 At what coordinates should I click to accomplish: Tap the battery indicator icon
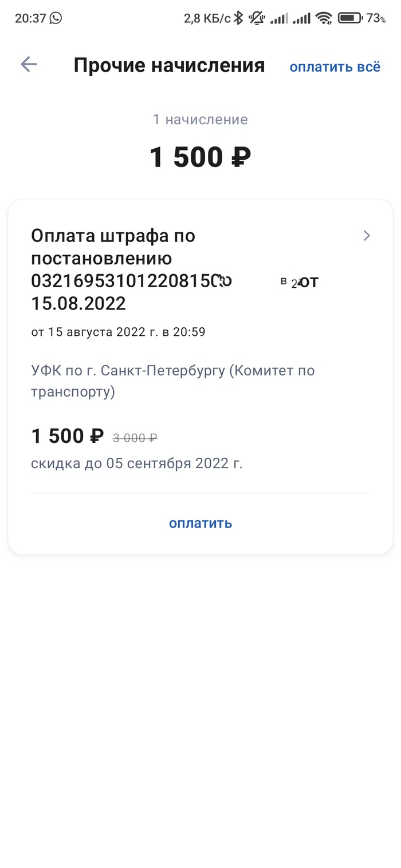point(349,18)
